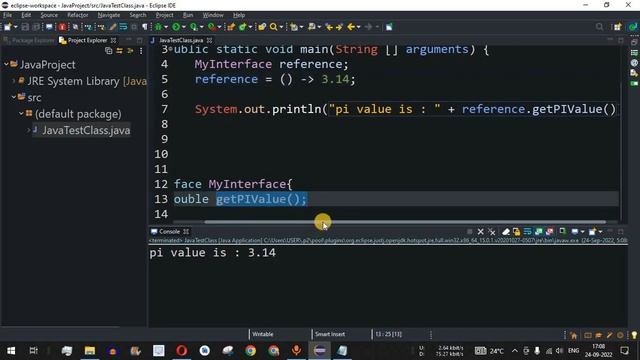Open dropdown arrow next to New icon
The height and width of the screenshot is (360, 640).
16,27
